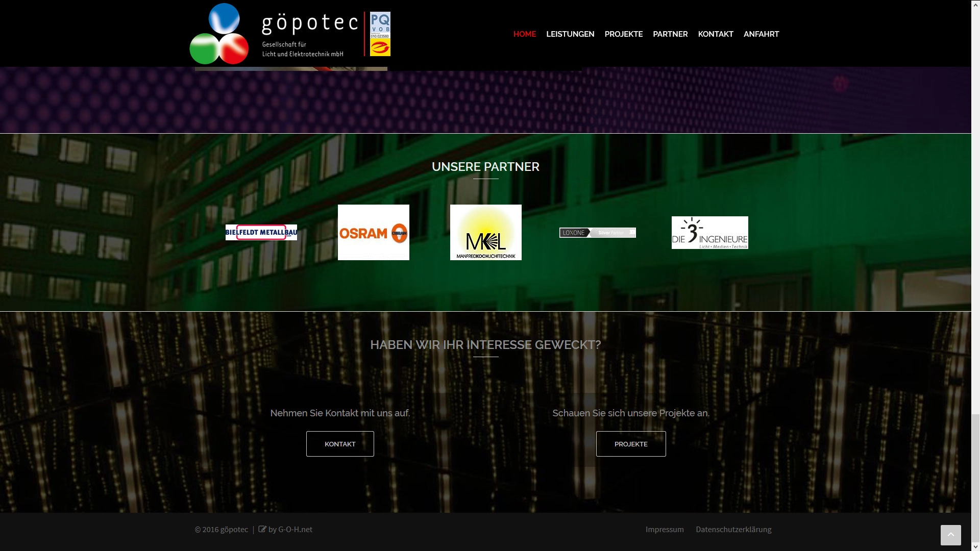Open the G-O-H.net footer link
This screenshot has width=980, height=551.
coord(295,530)
